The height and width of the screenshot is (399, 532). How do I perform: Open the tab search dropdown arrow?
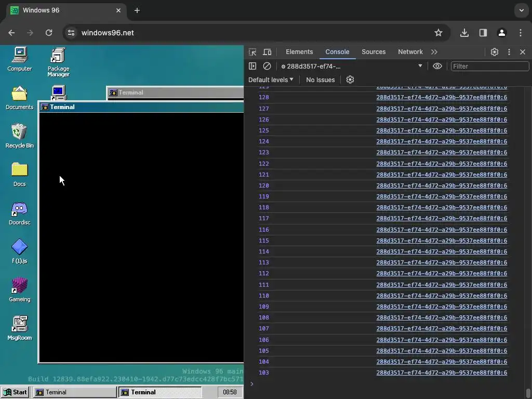point(522,10)
